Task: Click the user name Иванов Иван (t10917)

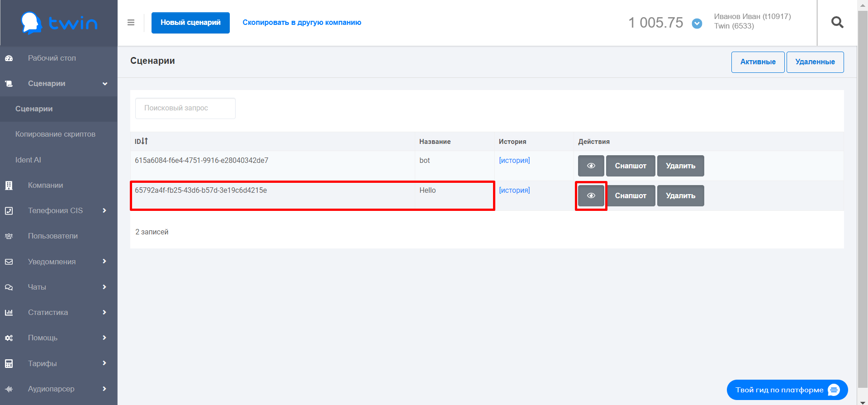Action: (753, 16)
